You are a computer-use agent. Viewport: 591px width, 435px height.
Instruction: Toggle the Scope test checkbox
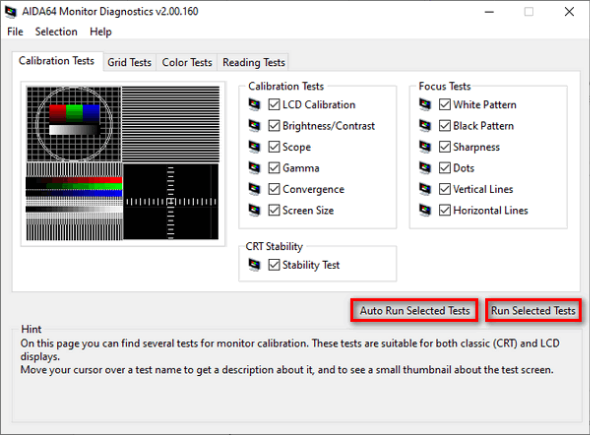point(274,147)
